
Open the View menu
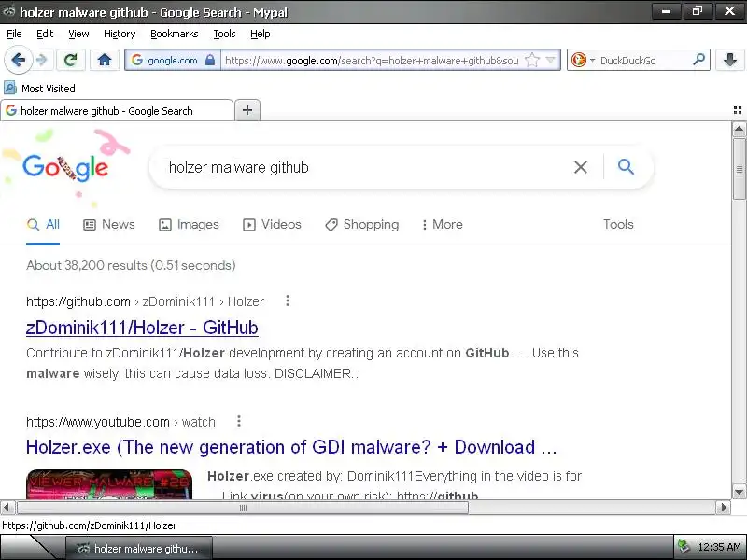78,34
